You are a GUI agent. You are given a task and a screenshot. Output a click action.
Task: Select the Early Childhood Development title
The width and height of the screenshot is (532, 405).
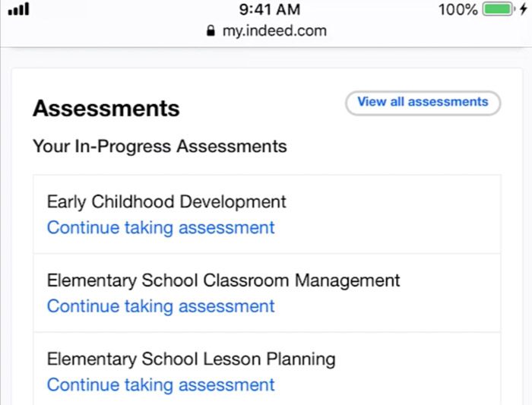[x=166, y=202]
